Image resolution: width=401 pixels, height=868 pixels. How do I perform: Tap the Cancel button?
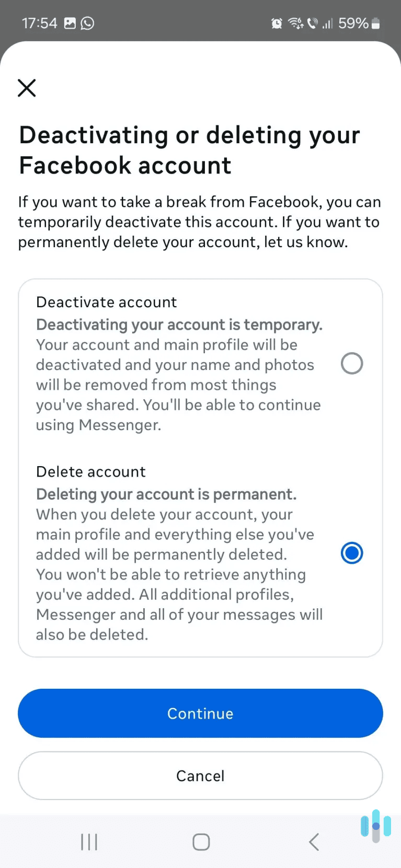[x=200, y=776]
